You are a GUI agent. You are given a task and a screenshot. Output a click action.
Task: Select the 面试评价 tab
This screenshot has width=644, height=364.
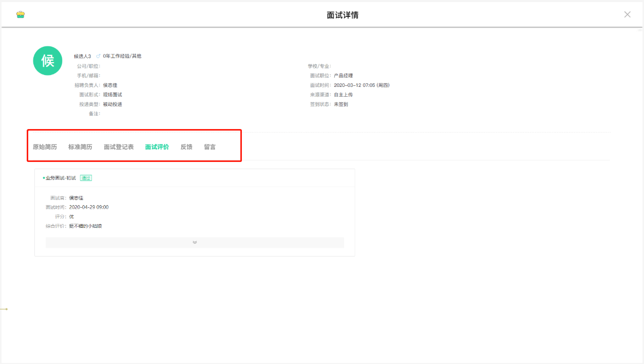157,147
